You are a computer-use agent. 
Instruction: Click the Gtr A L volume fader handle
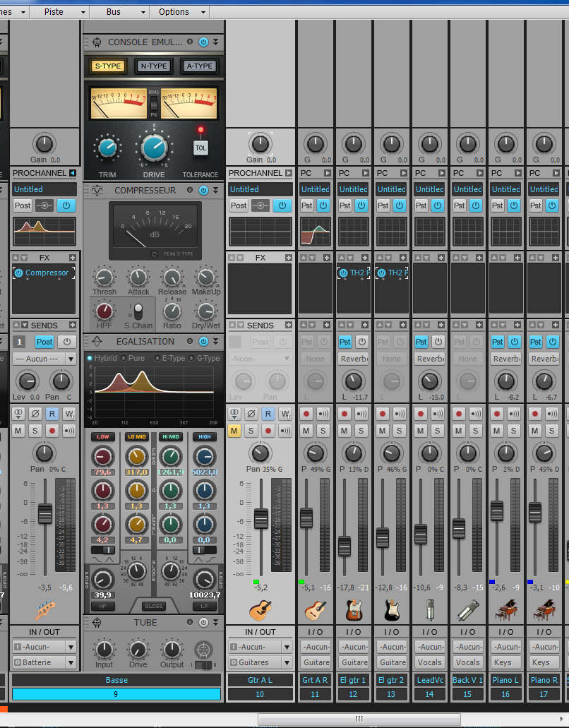click(x=260, y=519)
